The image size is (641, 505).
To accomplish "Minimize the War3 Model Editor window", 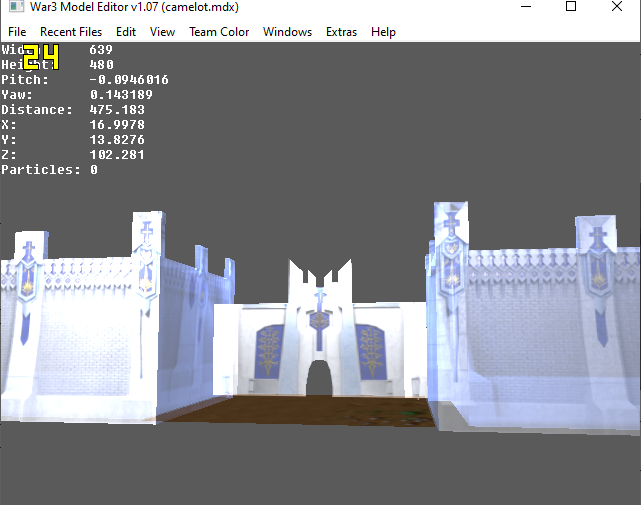I will tap(526, 6).
